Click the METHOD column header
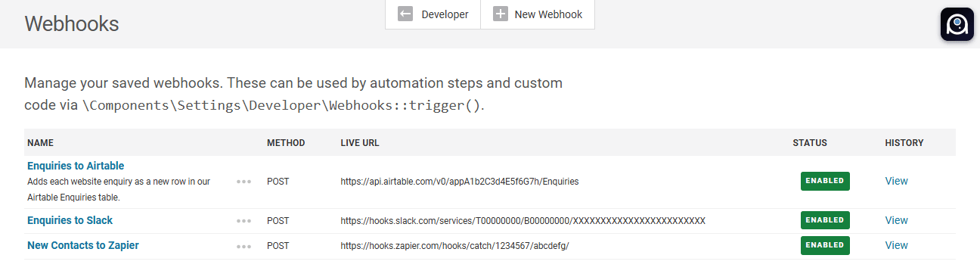 click(286, 143)
